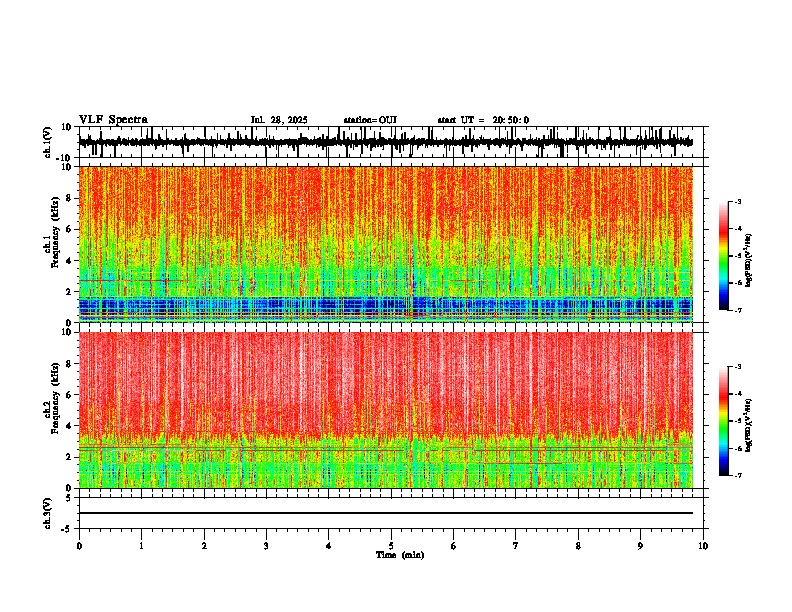Click the 4 kHz tick on ch.2 axis

coord(70,426)
